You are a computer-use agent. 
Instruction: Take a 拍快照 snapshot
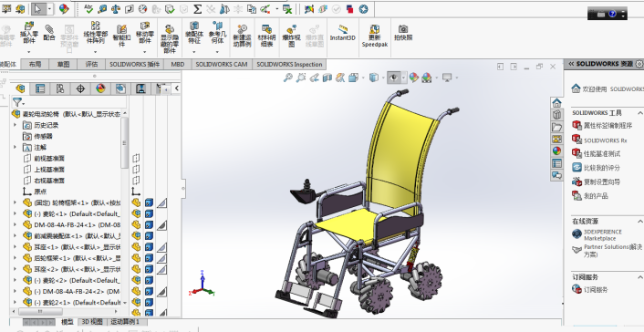(403, 33)
